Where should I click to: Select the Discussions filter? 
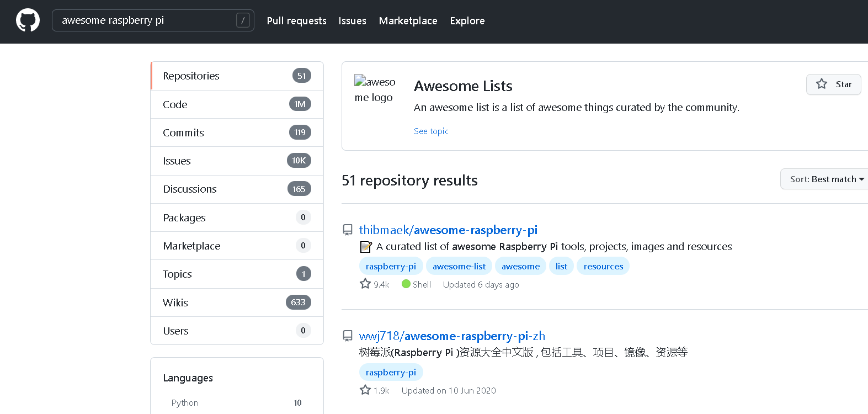tap(237, 189)
